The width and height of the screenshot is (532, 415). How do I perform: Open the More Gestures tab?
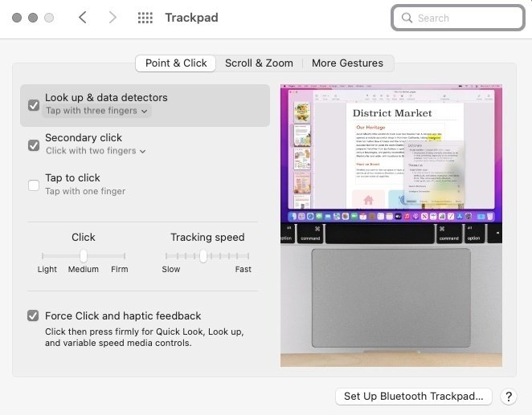(x=347, y=63)
